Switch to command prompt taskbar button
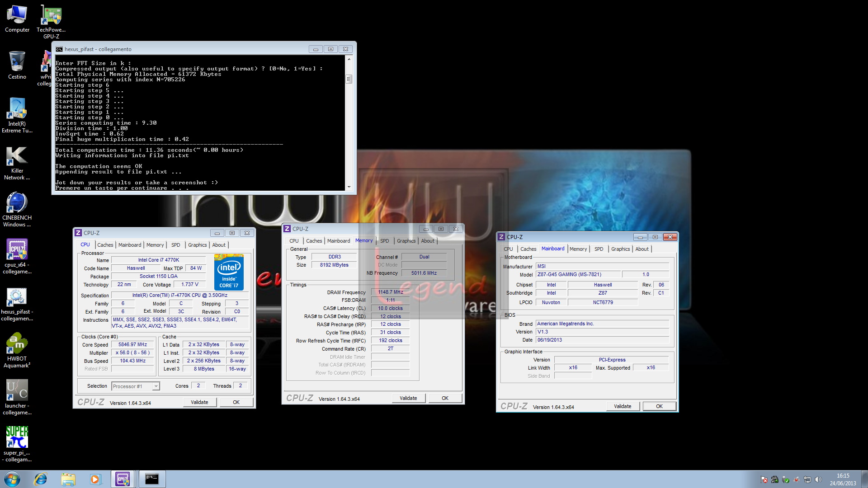Image resolution: width=868 pixels, height=488 pixels. [x=152, y=479]
